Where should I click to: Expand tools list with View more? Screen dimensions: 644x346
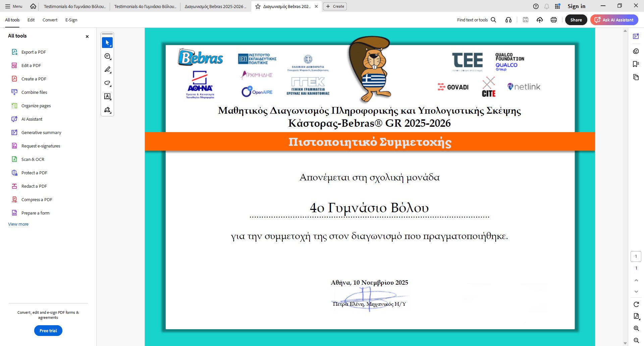[x=18, y=224]
